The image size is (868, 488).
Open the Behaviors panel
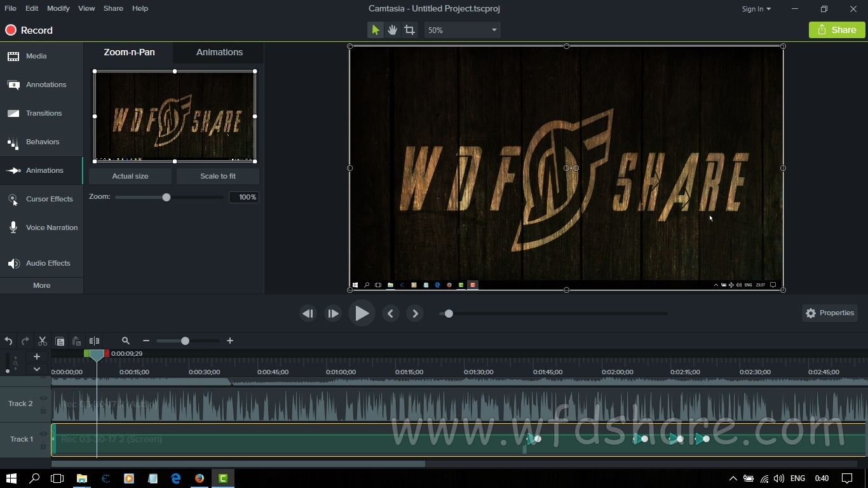coord(41,142)
